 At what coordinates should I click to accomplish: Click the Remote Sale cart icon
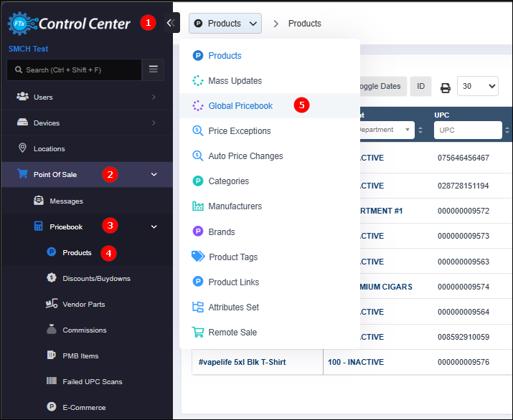click(x=198, y=332)
